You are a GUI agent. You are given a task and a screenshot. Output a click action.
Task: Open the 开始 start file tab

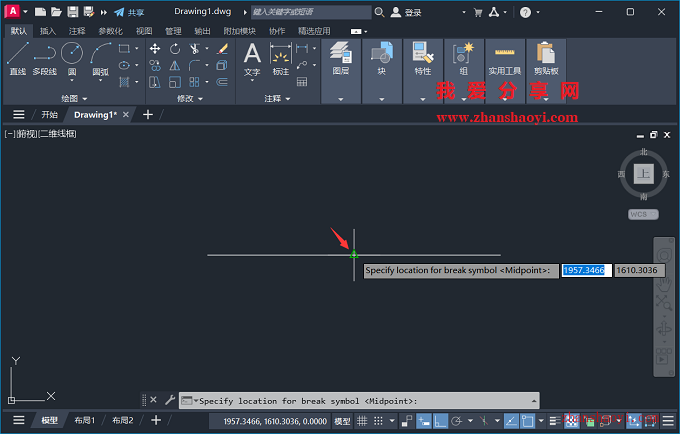(49, 115)
